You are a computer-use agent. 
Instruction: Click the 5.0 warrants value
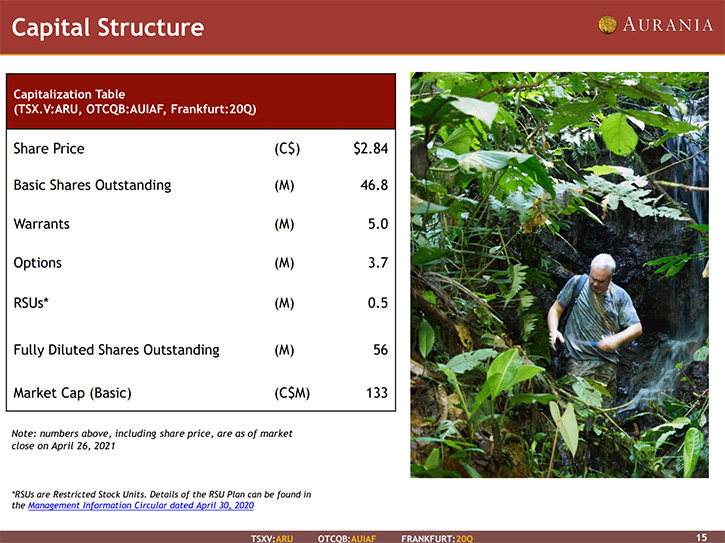(378, 224)
